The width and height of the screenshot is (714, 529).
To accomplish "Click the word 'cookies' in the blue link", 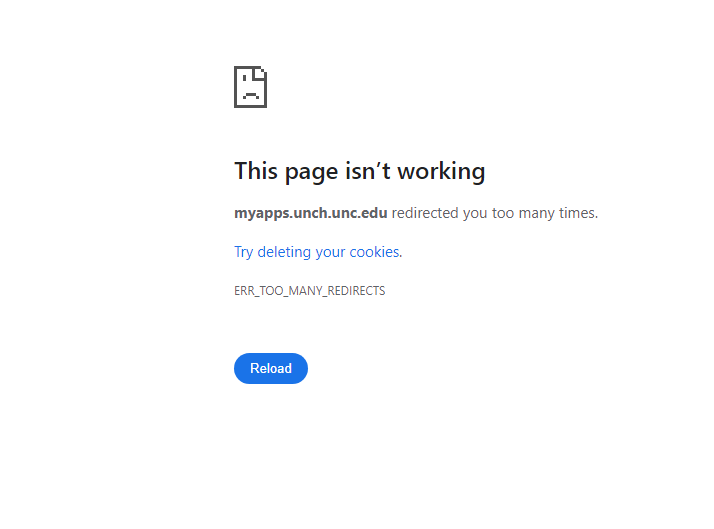I will click(375, 252).
